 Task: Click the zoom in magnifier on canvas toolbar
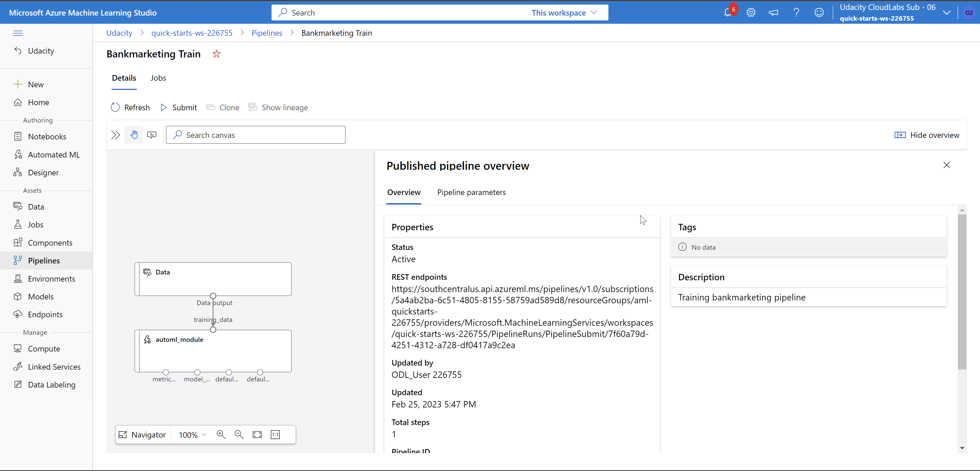[x=221, y=434]
